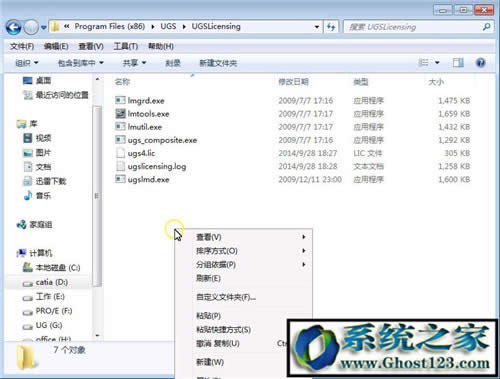Open the 查看(V) menu in menu bar

91,46
